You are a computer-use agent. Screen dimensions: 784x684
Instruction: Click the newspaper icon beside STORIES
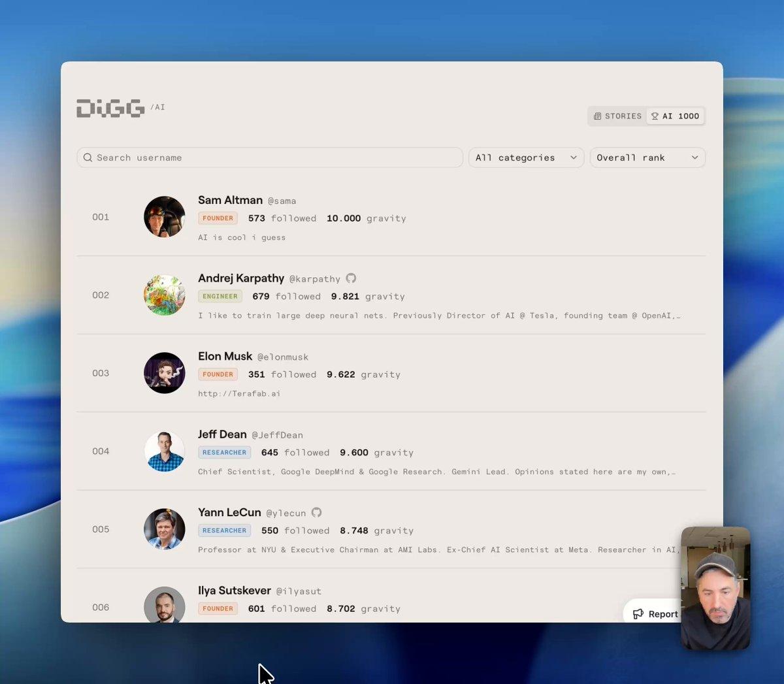coord(597,116)
